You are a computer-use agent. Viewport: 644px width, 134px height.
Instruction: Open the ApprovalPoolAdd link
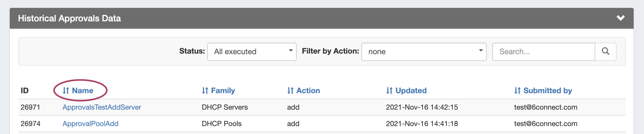(90, 124)
